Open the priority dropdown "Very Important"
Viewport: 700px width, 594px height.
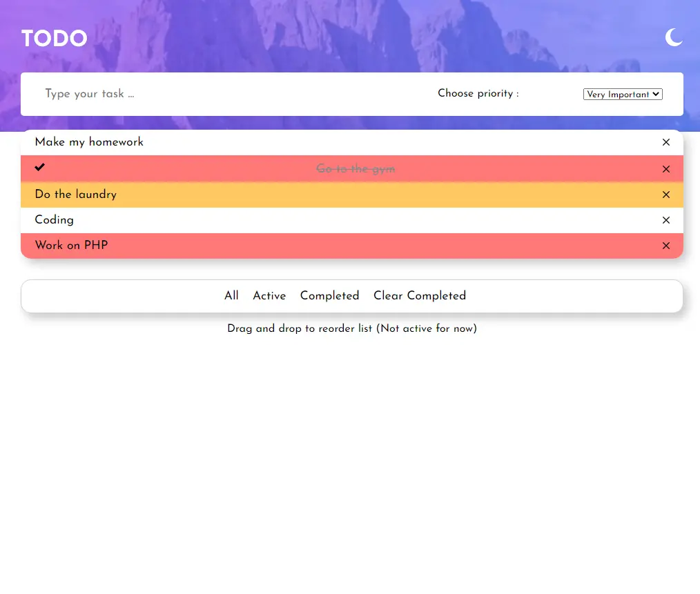pos(622,95)
